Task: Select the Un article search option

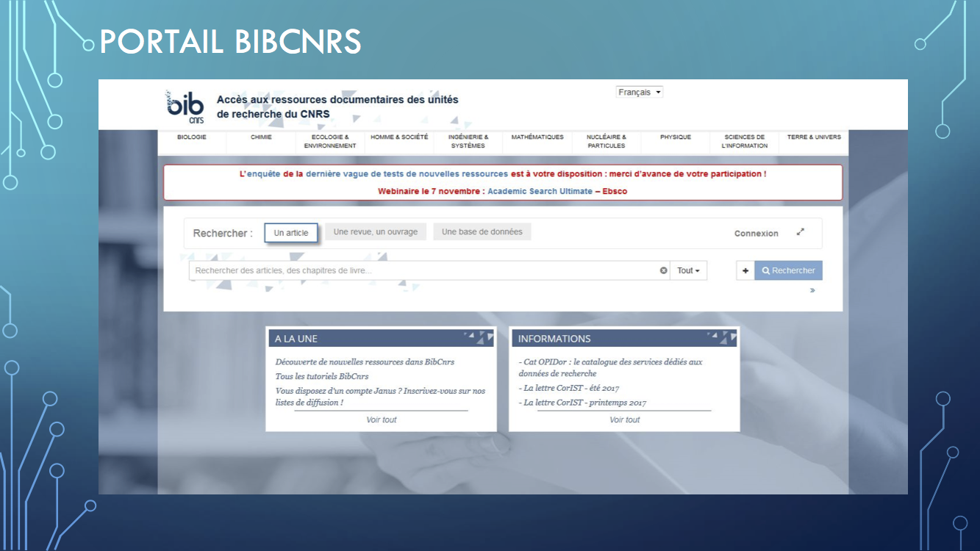Action: click(x=291, y=233)
